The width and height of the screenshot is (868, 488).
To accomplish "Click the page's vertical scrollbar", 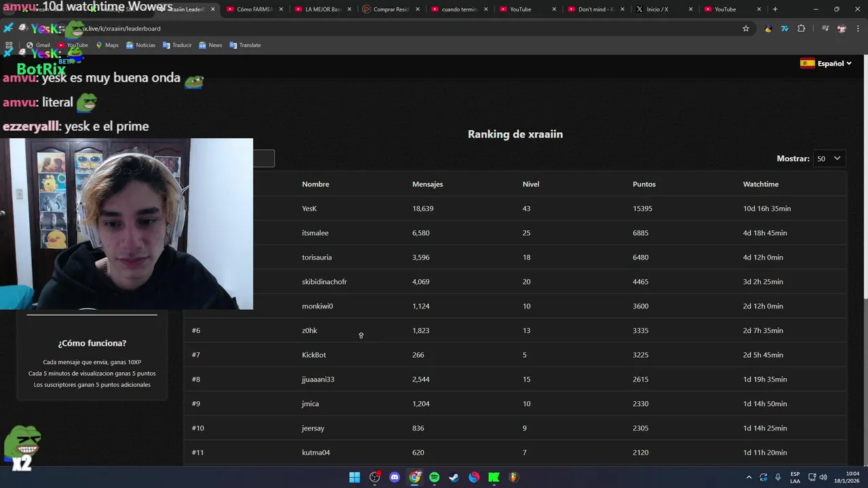I will click(x=865, y=176).
